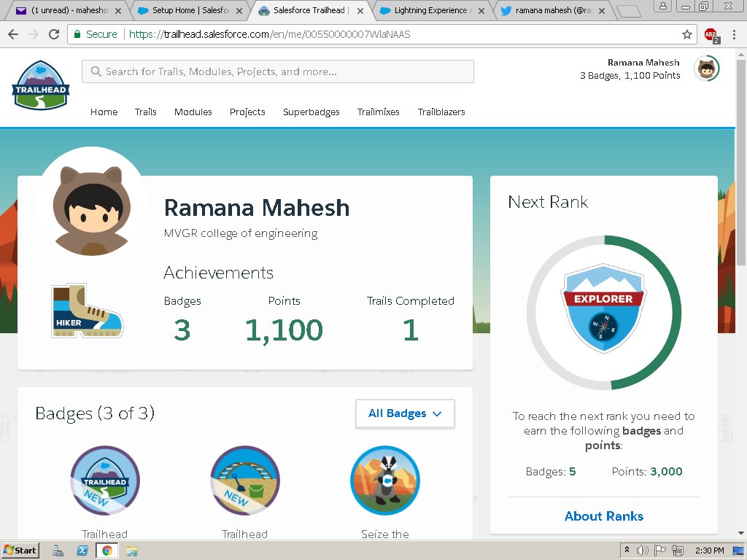The width and height of the screenshot is (747, 560).
Task: Click Chrome icon in the taskbar
Action: [107, 551]
